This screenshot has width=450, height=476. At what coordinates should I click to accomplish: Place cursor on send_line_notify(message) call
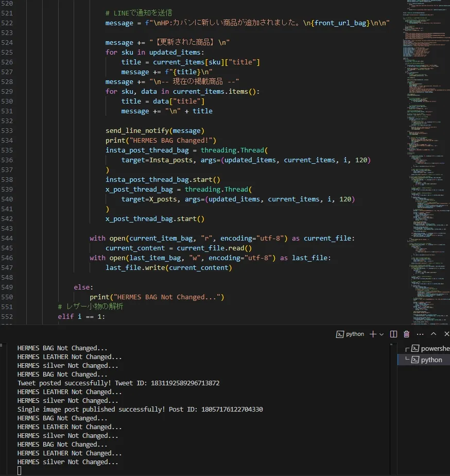[154, 131]
